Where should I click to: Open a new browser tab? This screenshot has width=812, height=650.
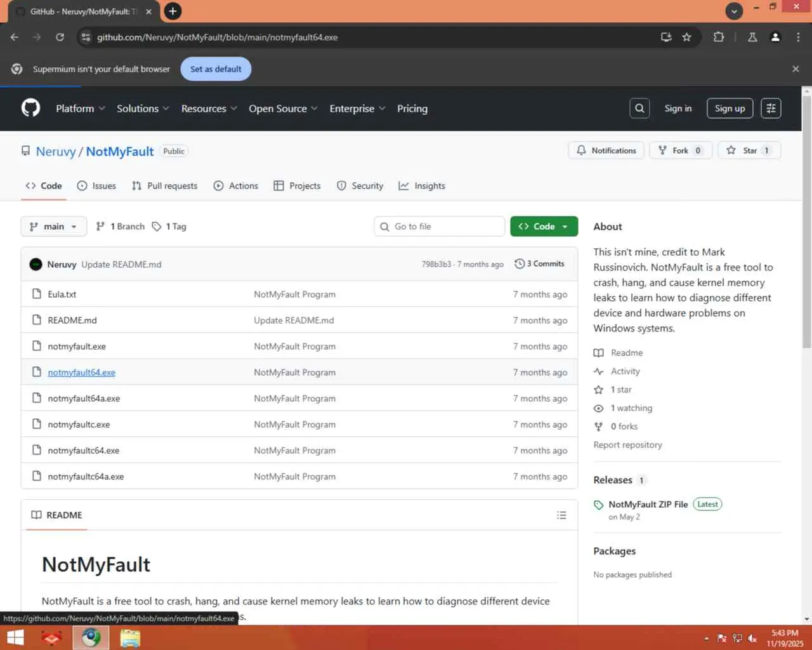point(173,11)
